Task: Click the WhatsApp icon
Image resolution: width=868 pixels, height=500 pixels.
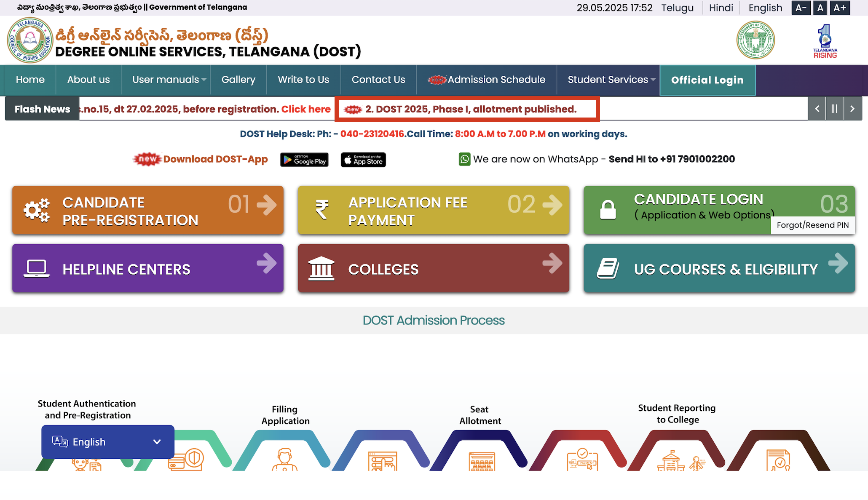Action: point(464,159)
